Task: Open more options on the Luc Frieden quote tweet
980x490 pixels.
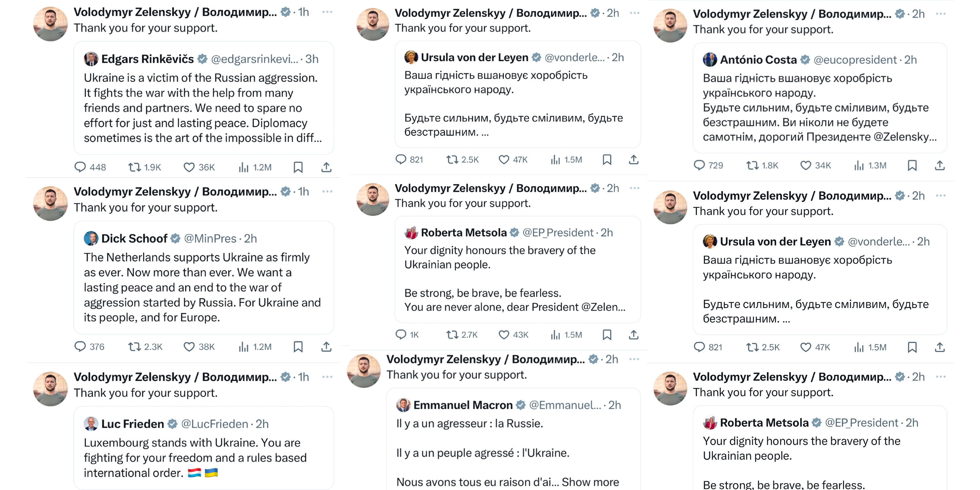Action: (327, 377)
